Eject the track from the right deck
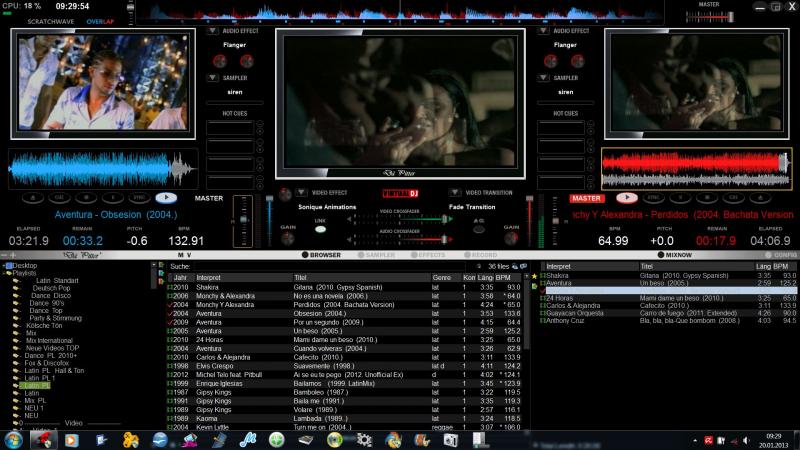This screenshot has width=800, height=450. 760,198
